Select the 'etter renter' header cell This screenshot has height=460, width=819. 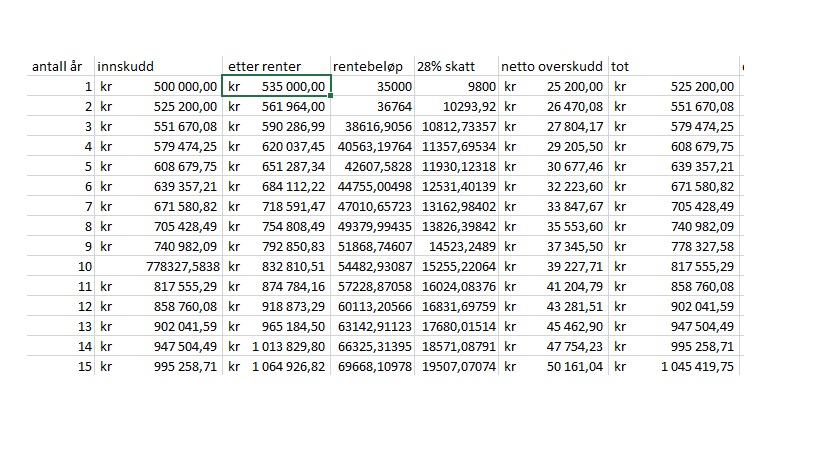coord(276,66)
